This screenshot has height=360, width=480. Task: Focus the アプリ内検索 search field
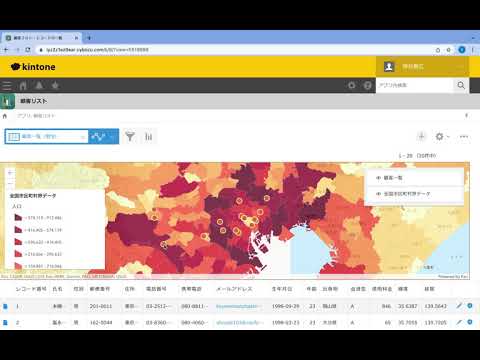pyautogui.click(x=415, y=85)
